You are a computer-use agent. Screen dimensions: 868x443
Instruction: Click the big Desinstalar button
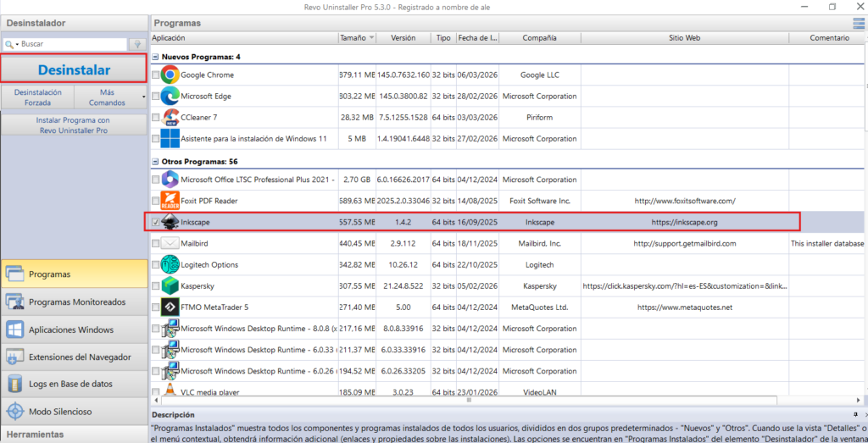click(74, 69)
